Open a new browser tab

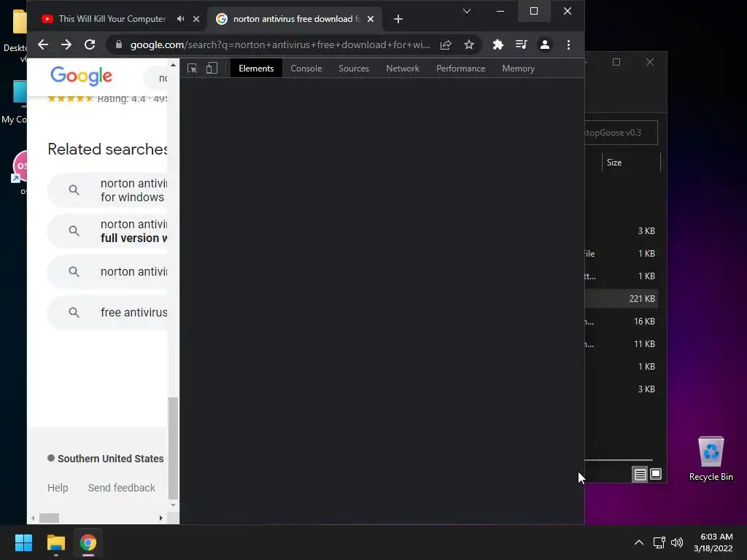click(x=398, y=19)
